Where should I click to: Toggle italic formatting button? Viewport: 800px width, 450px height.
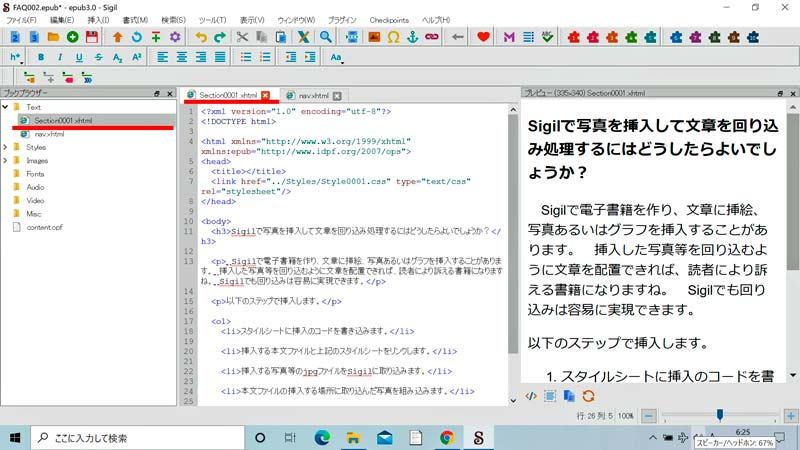(x=61, y=57)
